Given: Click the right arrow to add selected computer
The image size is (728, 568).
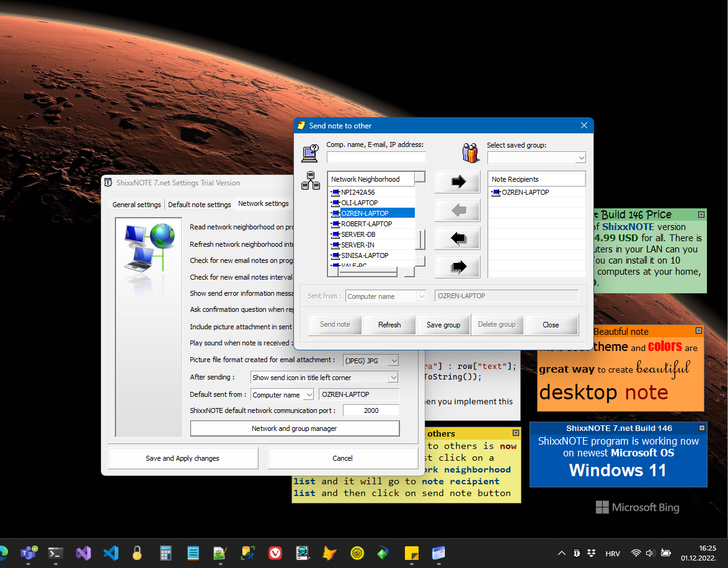Looking at the screenshot, I should coord(457,182).
